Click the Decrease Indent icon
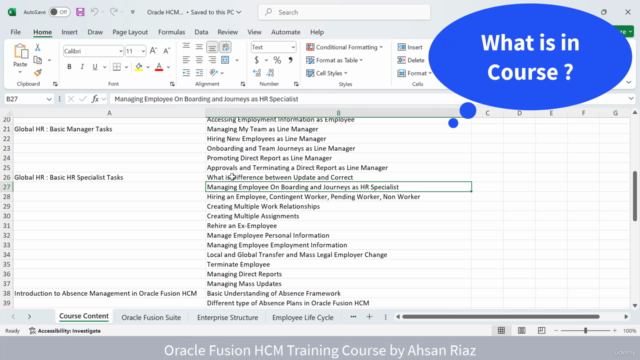This screenshot has height=360, width=640. point(186,73)
